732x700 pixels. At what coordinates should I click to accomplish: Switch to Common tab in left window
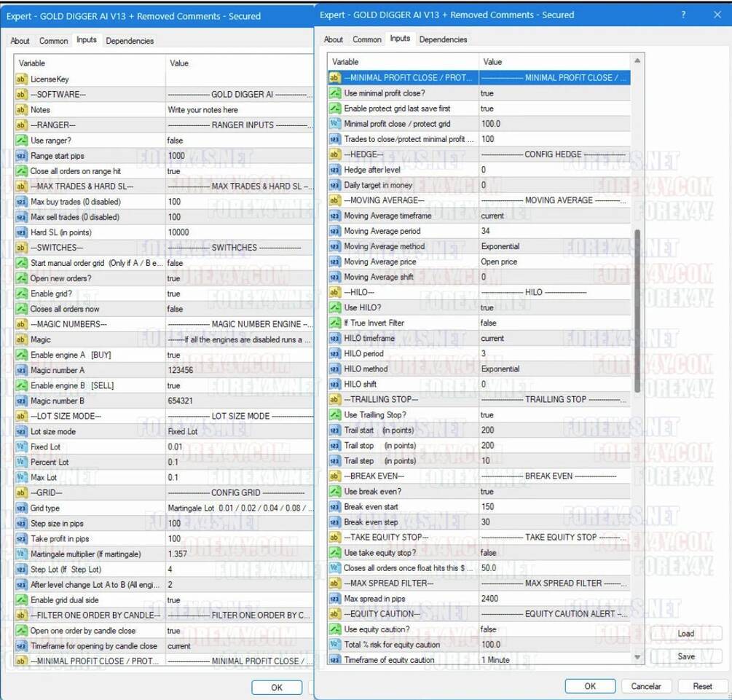pos(54,41)
